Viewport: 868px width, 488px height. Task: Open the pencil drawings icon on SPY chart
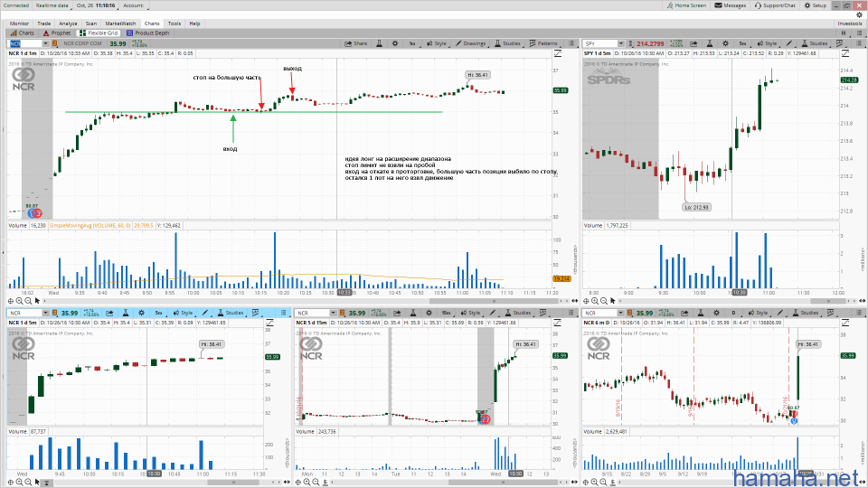point(790,43)
